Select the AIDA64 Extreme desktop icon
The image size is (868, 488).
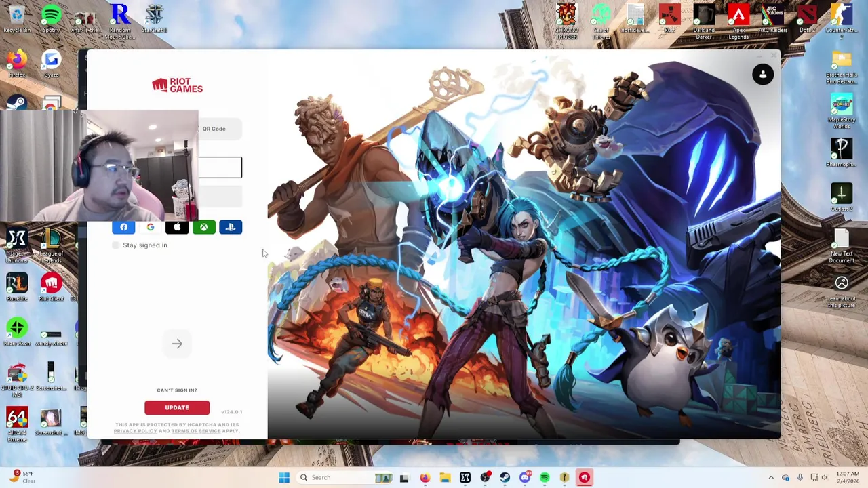coord(17,425)
